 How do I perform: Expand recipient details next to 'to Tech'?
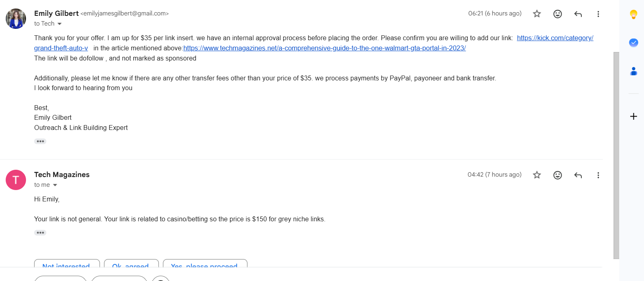pyautogui.click(x=59, y=24)
